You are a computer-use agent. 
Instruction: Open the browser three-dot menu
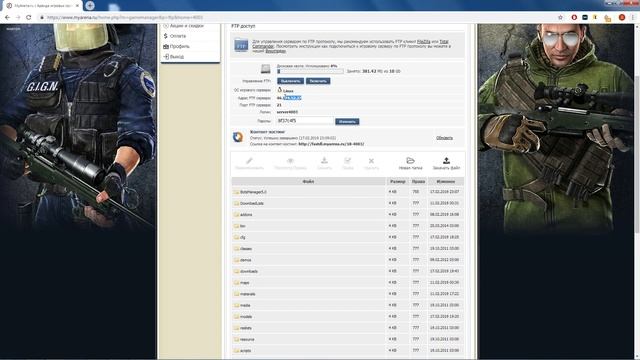633,18
